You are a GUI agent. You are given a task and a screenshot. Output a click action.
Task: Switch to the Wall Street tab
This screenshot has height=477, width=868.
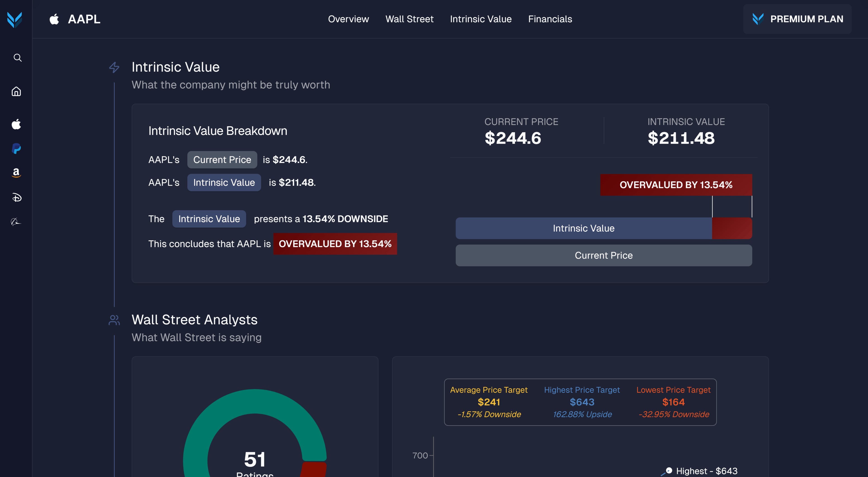pos(409,19)
